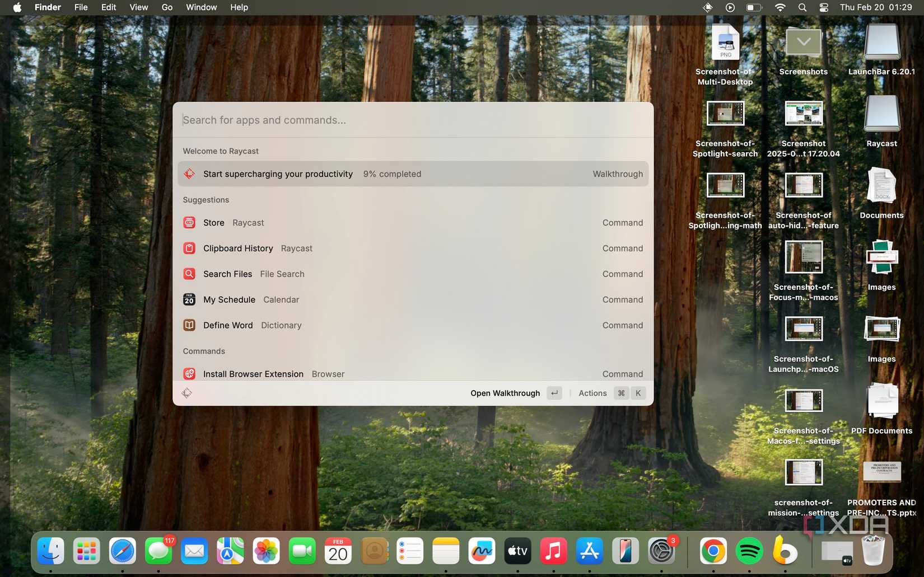The image size is (924, 577).
Task: Click the Actions button
Action: coord(592,393)
